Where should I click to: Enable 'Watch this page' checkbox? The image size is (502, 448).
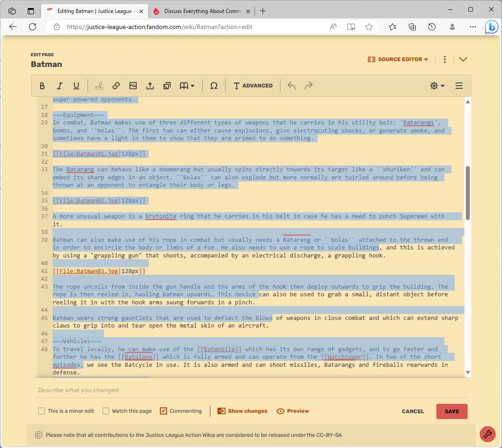point(106,411)
